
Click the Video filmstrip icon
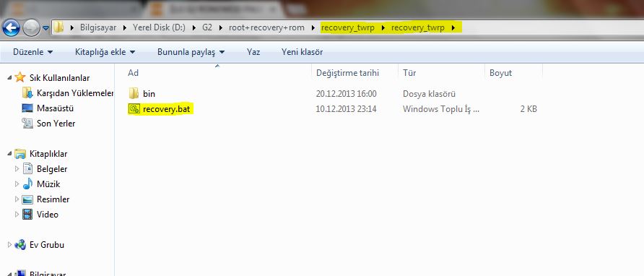[x=27, y=215]
